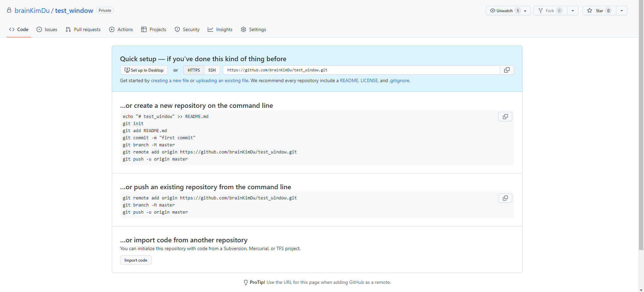This screenshot has width=644, height=292.
Task: Follow the 'creating a new file' link
Action: click(170, 80)
